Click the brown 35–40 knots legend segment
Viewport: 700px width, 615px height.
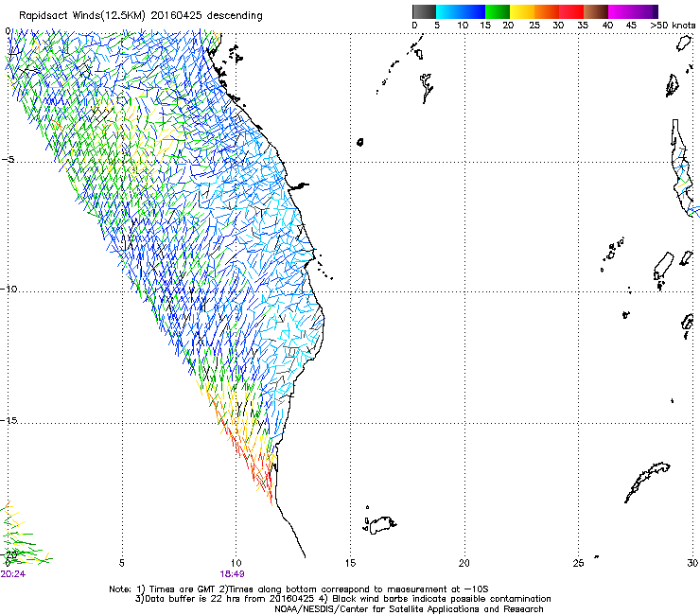[x=596, y=11]
